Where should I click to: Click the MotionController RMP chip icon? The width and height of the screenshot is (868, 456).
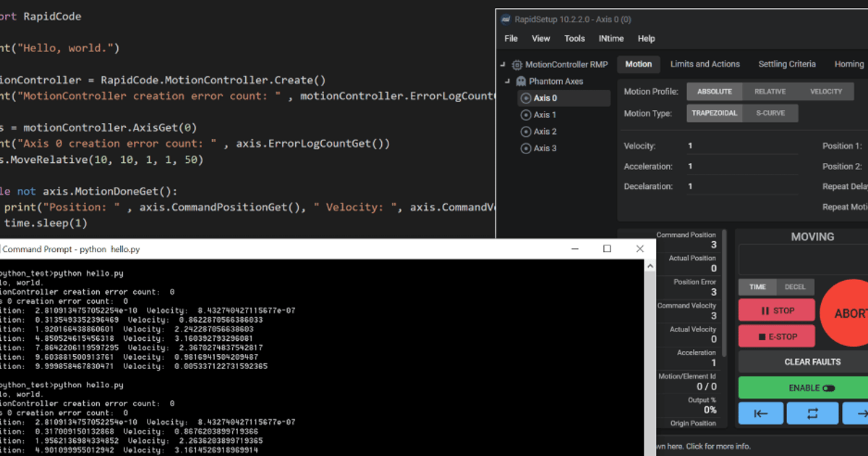point(516,64)
